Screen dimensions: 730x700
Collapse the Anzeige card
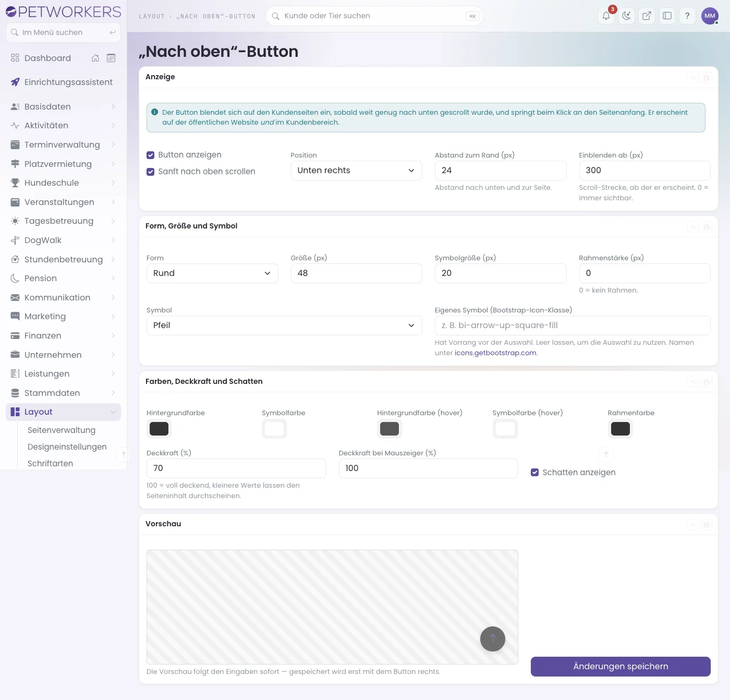point(692,78)
